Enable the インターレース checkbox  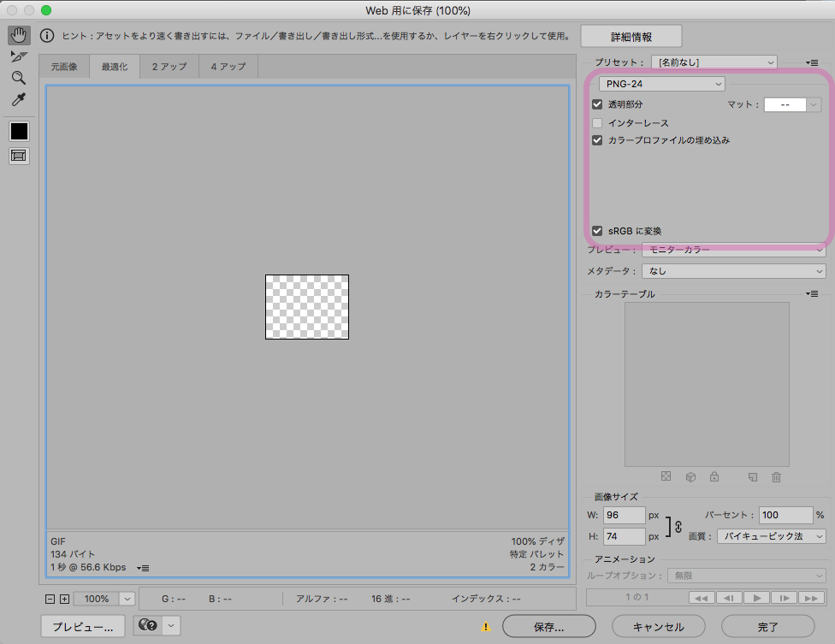coord(597,123)
